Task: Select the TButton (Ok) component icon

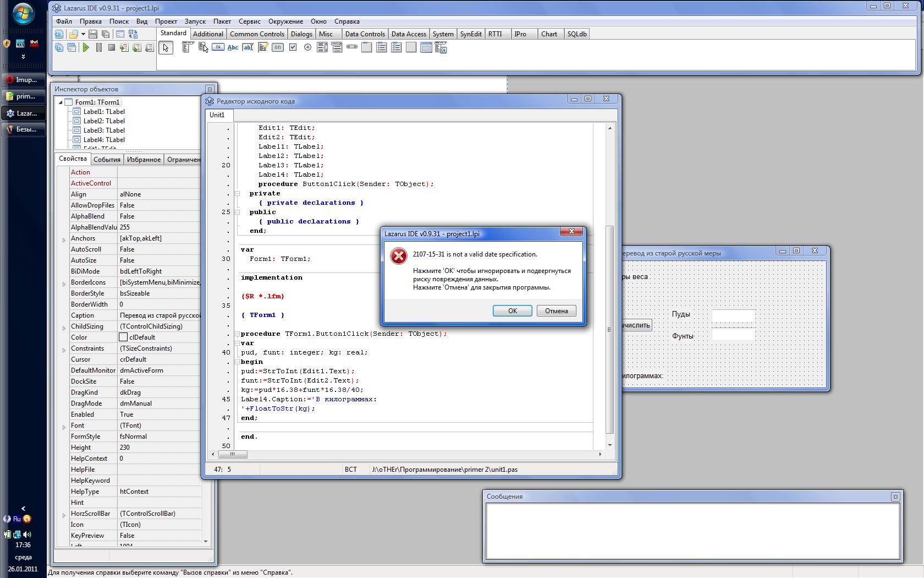Action: click(218, 47)
